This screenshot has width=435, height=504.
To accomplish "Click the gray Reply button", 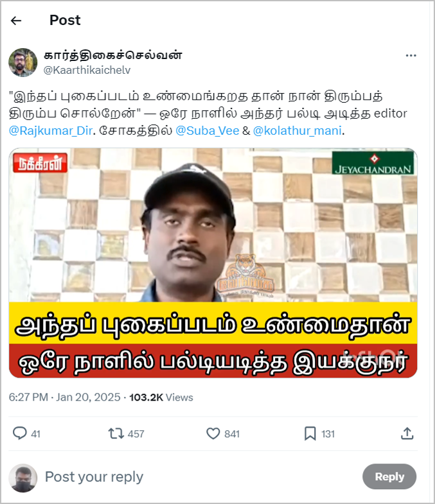I will pyautogui.click(x=389, y=476).
